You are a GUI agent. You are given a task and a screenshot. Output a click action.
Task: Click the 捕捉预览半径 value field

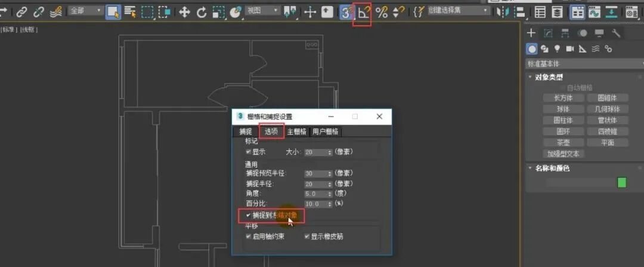coord(318,174)
